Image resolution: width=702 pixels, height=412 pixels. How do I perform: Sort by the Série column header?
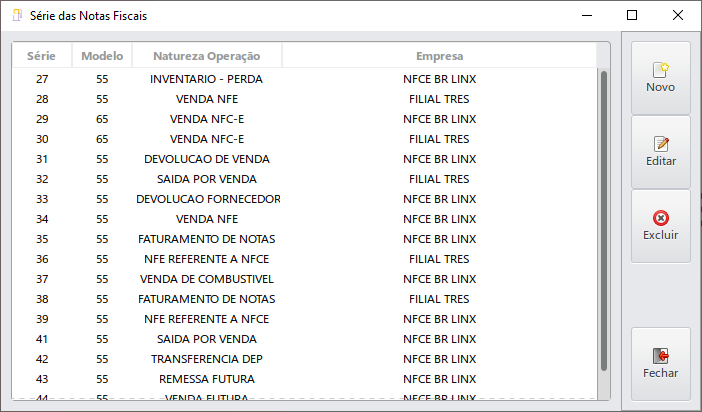click(41, 56)
